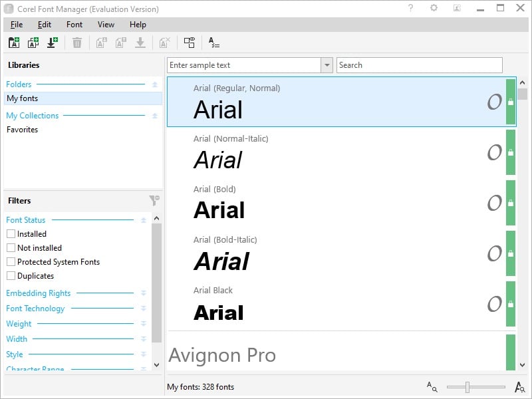Select the Arial Black font preview
Screen dimensions: 532x399
341,304
